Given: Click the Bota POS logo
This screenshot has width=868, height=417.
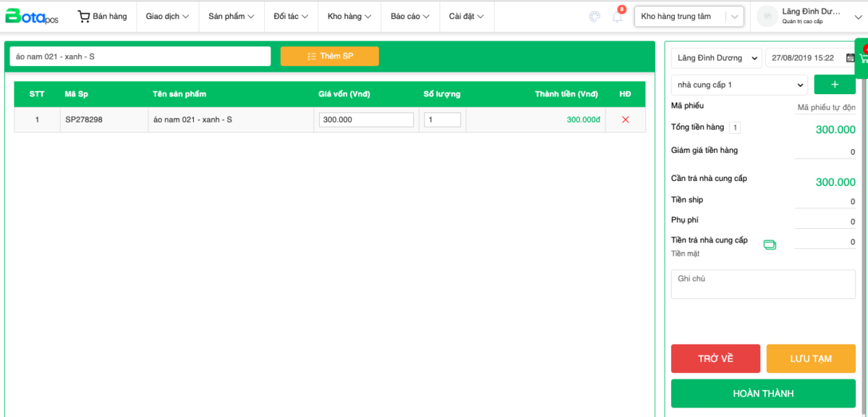Looking at the screenshot, I should (x=32, y=16).
